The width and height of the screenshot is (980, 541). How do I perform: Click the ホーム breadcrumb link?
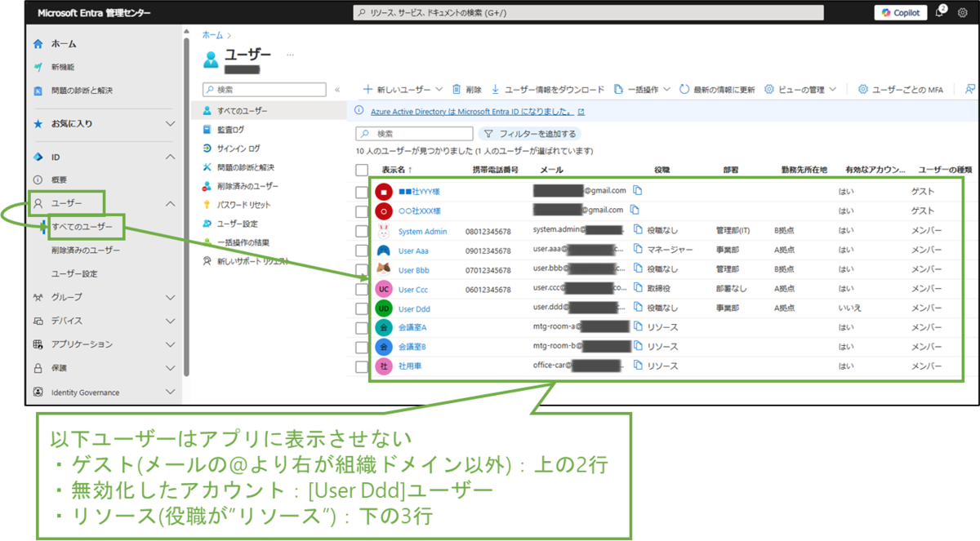212,35
